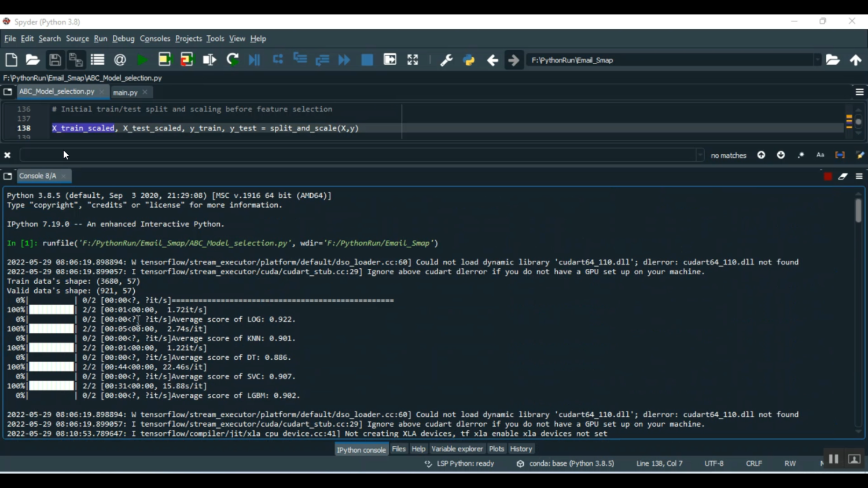Open the editor pane options hamburger menu
Image resolution: width=868 pixels, height=488 pixels.
[x=860, y=91]
